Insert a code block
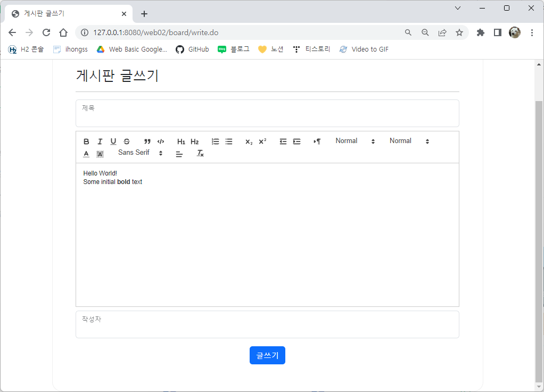The width and height of the screenshot is (544, 392). point(161,141)
